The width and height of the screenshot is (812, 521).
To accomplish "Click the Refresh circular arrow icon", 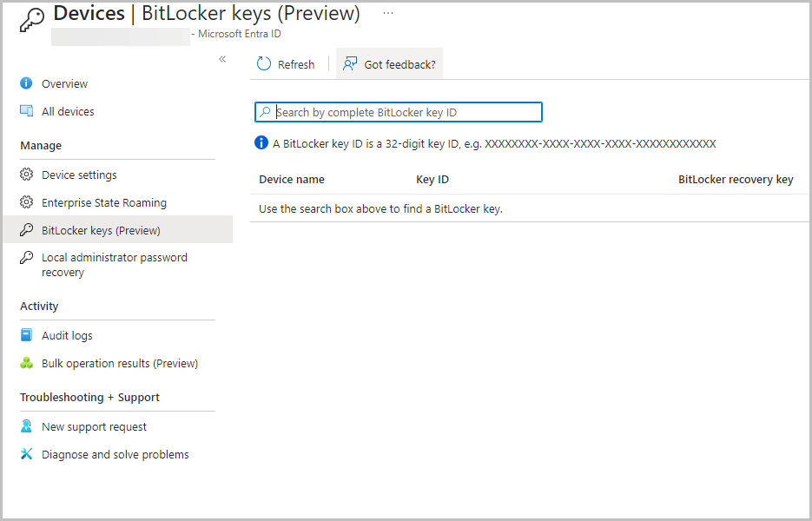I will coord(264,63).
